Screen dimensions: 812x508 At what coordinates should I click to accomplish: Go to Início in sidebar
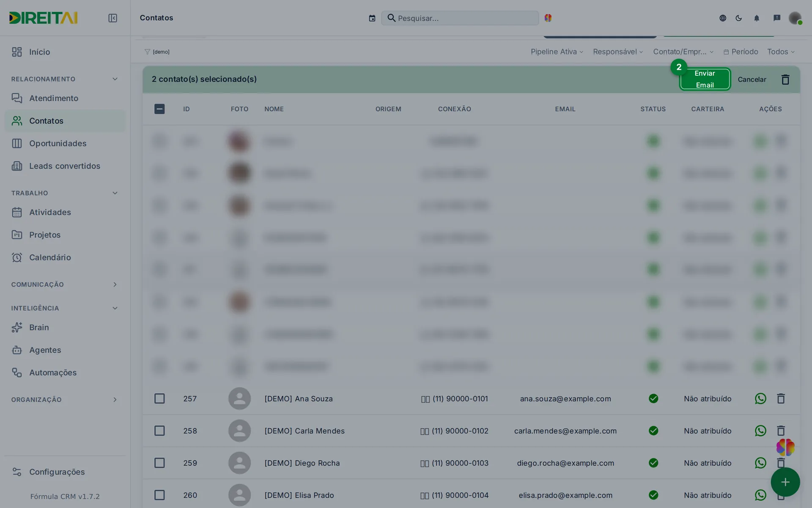pyautogui.click(x=65, y=52)
